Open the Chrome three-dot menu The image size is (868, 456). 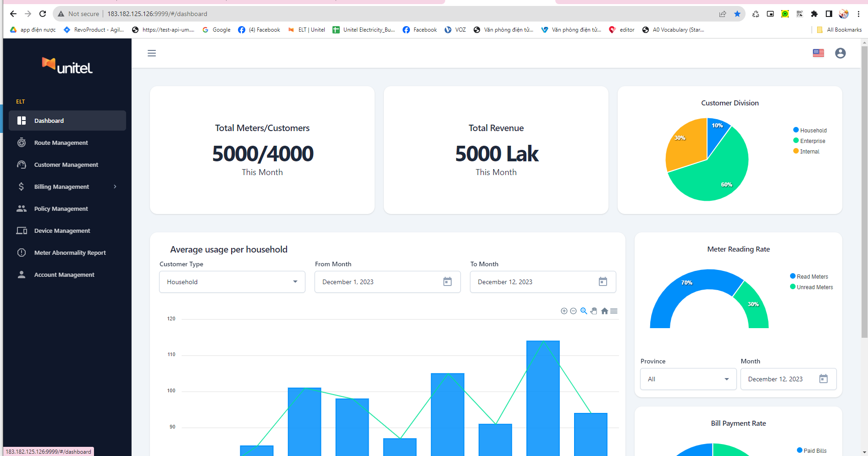(x=858, y=14)
